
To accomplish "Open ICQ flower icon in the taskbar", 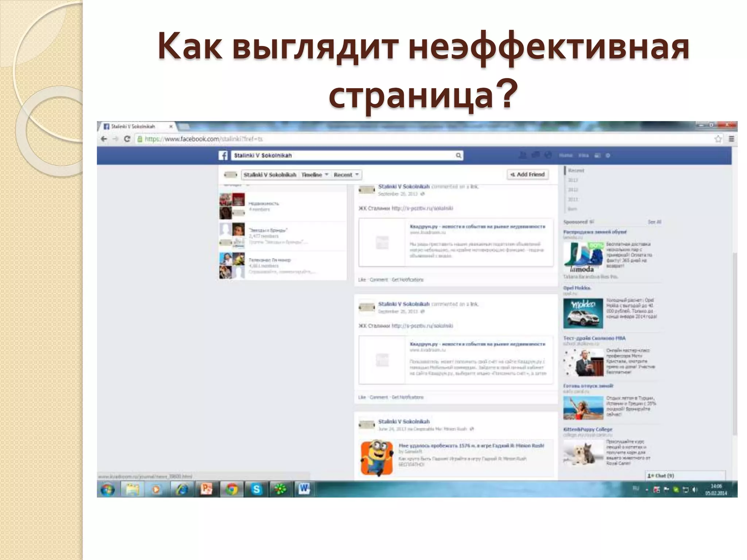I will click(x=280, y=490).
